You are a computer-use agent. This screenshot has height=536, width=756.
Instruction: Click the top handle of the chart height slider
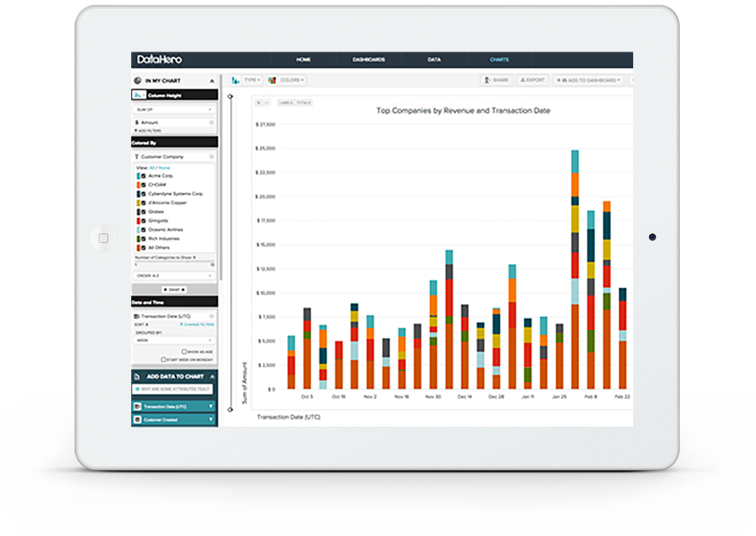tap(230, 96)
